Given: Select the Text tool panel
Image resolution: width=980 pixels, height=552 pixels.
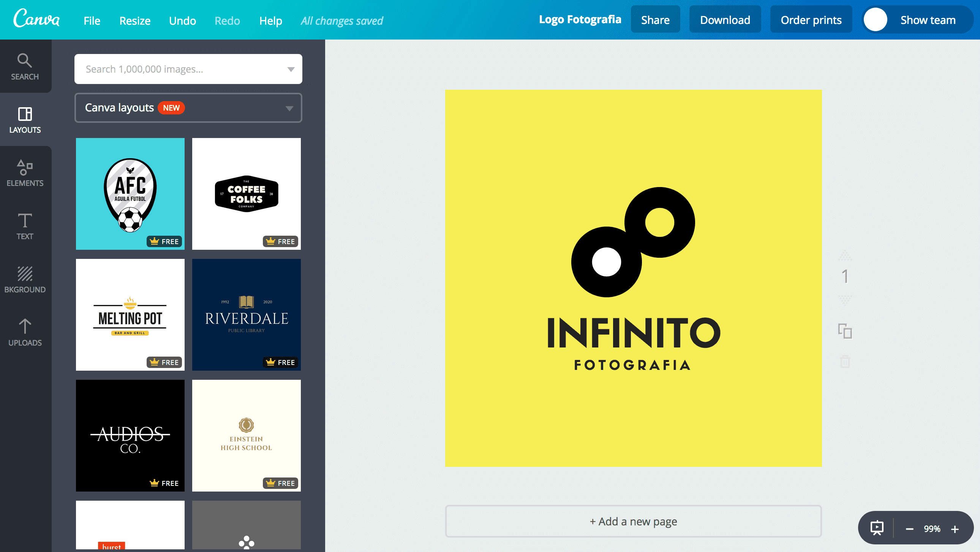Looking at the screenshot, I should [x=25, y=226].
